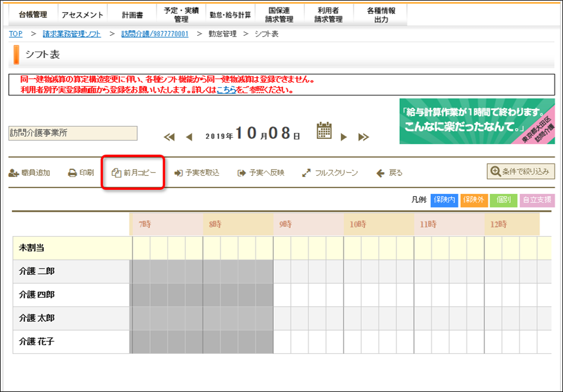The width and height of the screenshot is (563, 392).
Task: Click the 12時 column header
Action: (512, 224)
